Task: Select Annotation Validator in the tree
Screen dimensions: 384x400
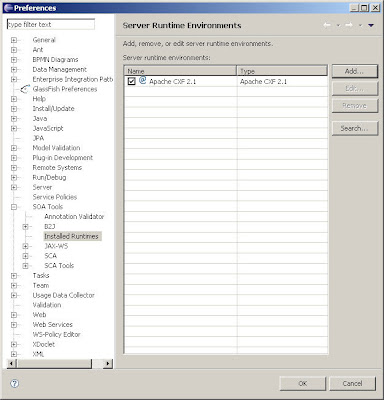Action: click(x=74, y=217)
